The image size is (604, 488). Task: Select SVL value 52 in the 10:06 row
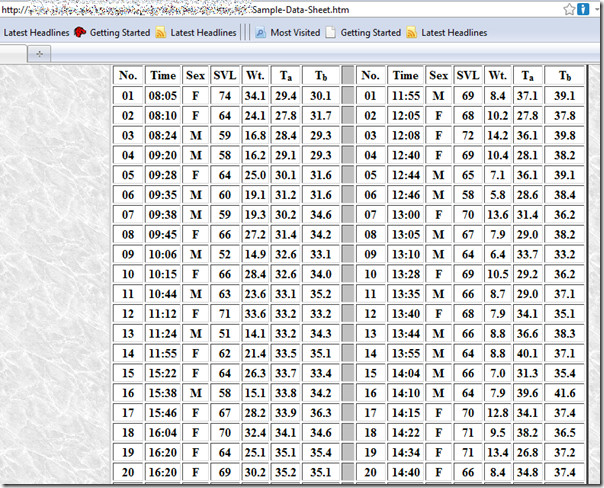coord(225,254)
